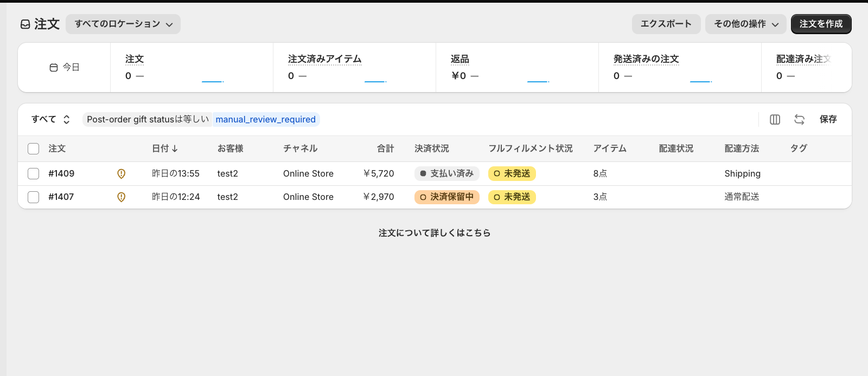The height and width of the screenshot is (376, 868).
Task: Click the manual_review_required filter value
Action: point(266,119)
